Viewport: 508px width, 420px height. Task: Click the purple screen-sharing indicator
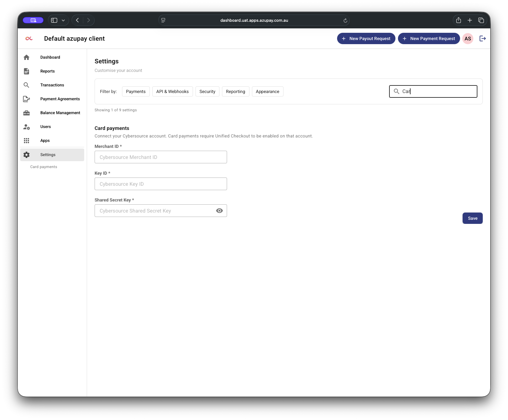pos(33,20)
